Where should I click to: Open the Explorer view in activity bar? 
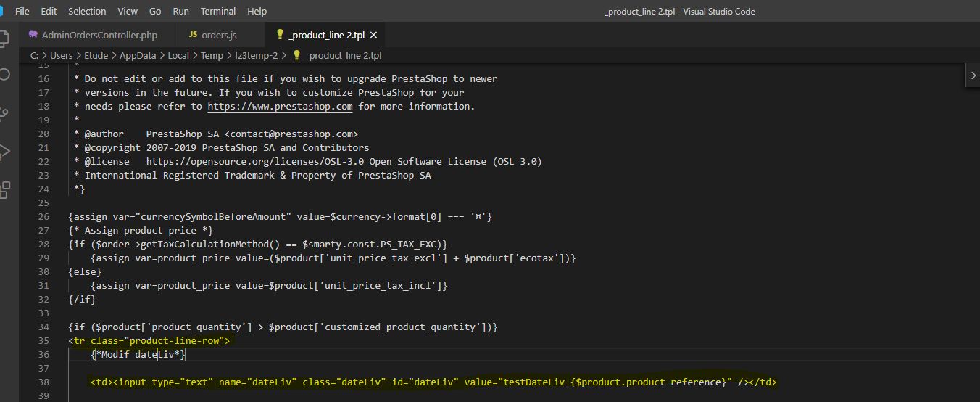click(4, 38)
